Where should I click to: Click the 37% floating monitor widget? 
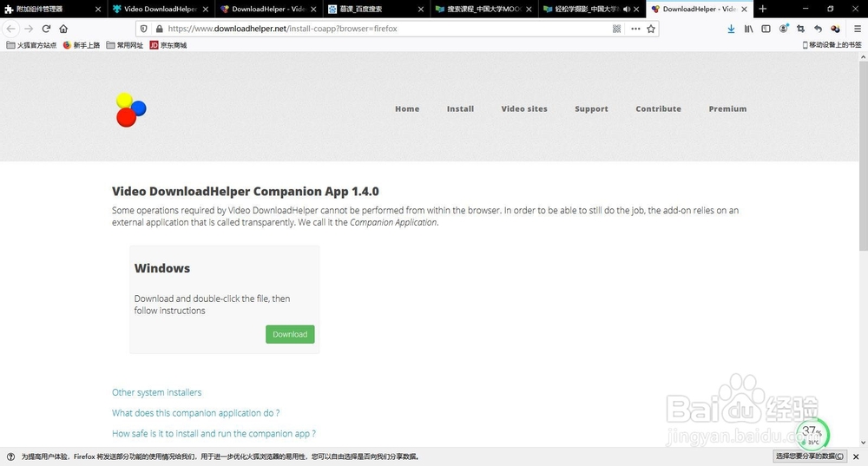coord(812,435)
